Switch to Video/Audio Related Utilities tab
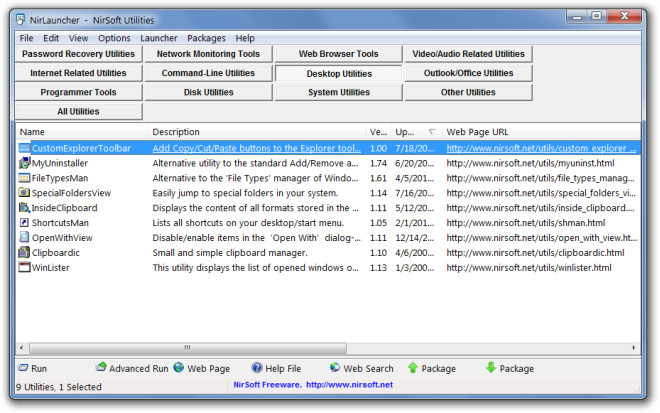 point(468,54)
